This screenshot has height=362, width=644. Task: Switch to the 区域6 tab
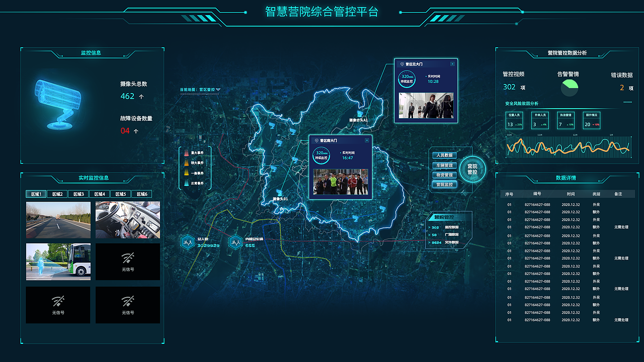[x=142, y=194]
